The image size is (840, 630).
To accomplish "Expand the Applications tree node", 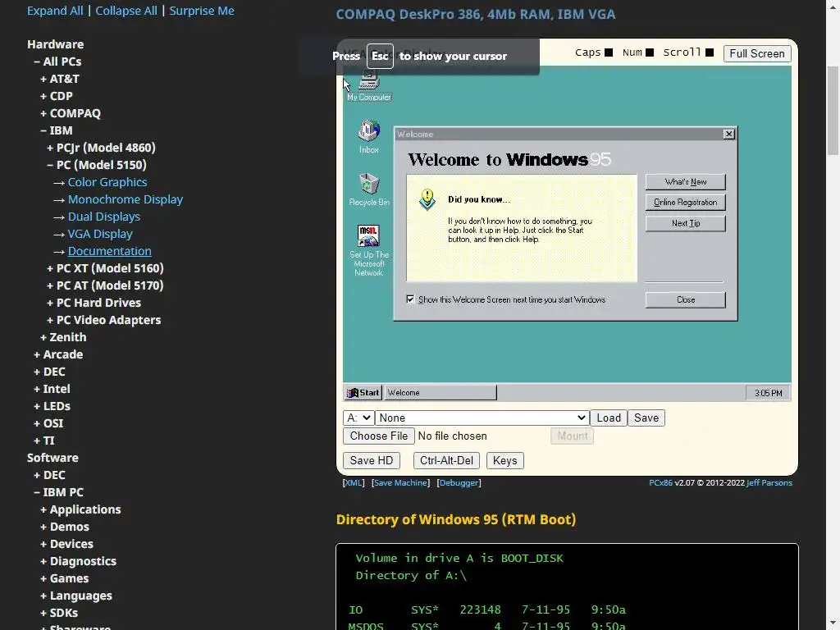I will click(x=80, y=509).
